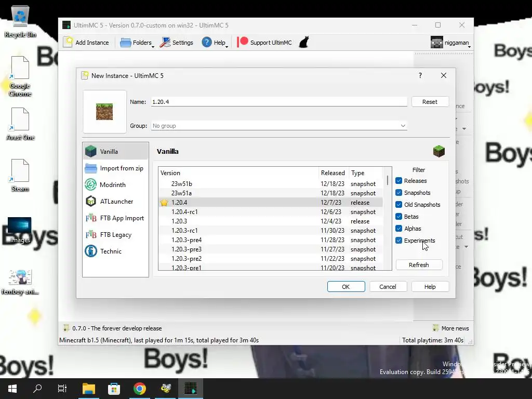Click the Technic blue round icon

[91, 251]
